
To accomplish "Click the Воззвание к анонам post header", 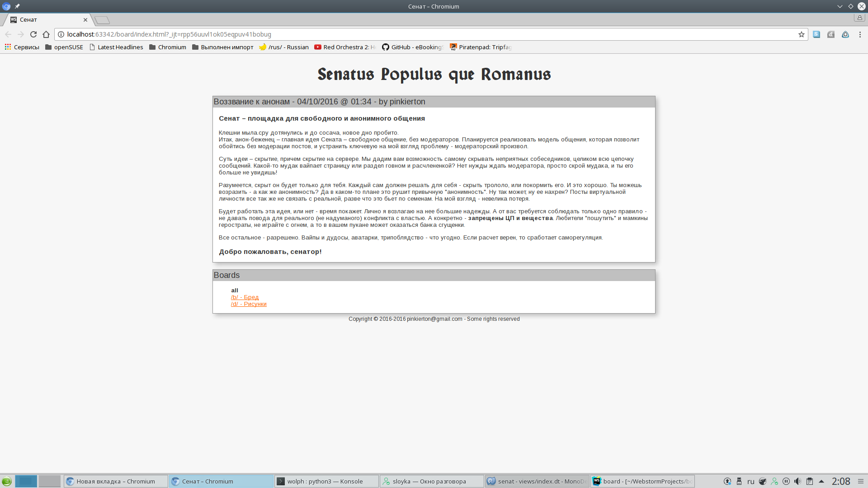I will click(434, 102).
